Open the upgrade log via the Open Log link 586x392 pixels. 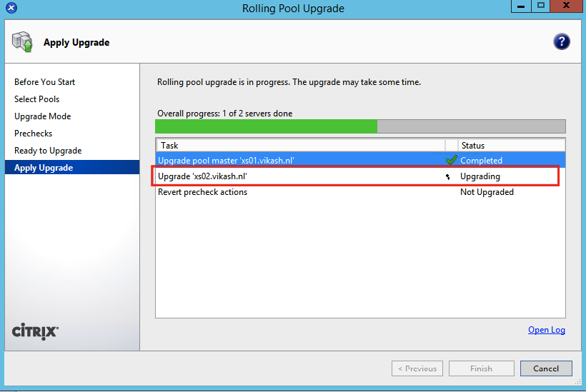pyautogui.click(x=547, y=330)
